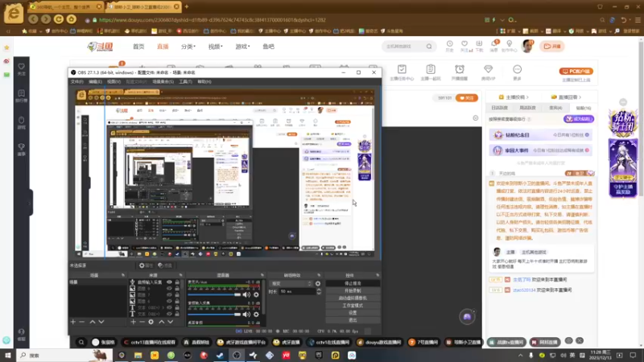The image size is (644, 362).
Task: Toggle visibility of the first text source
Action: point(169,307)
